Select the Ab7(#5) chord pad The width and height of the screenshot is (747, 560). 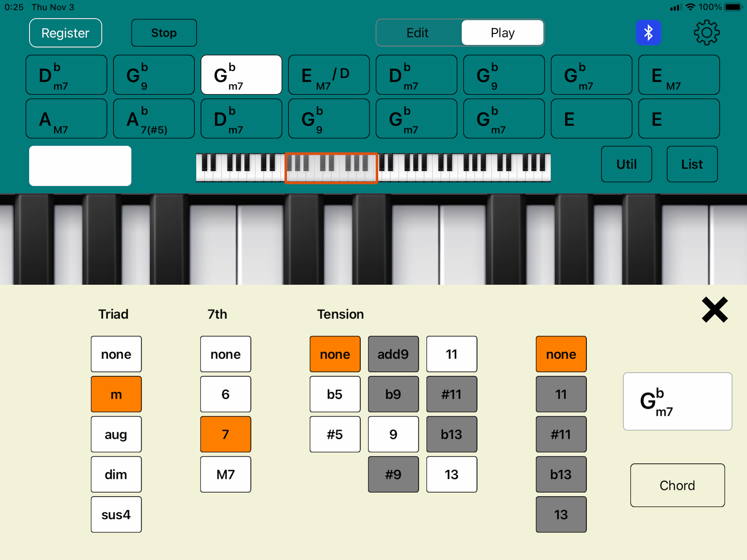coord(154,119)
